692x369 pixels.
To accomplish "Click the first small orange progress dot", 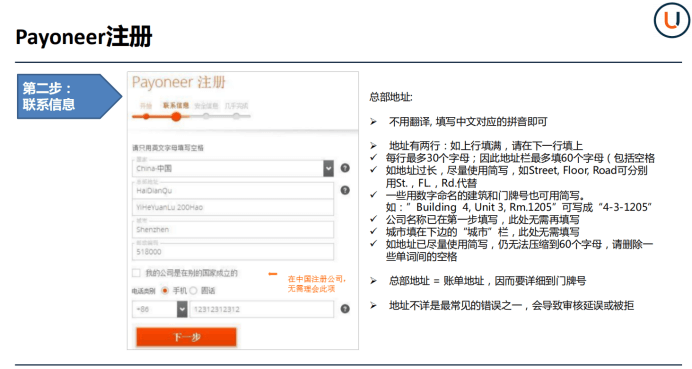I will 146,117.
